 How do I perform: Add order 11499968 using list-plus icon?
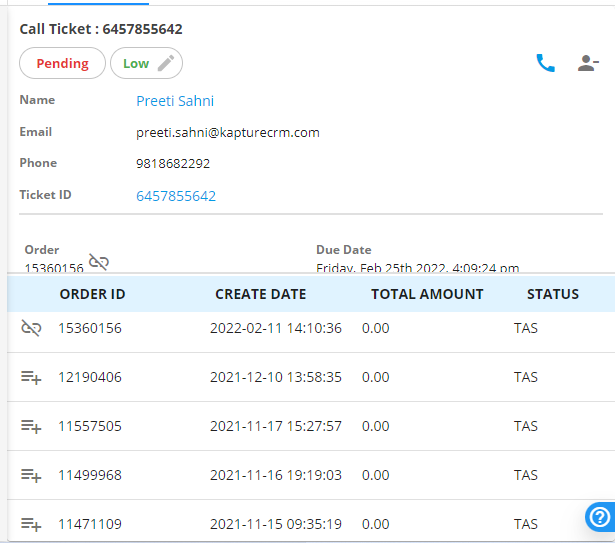click(31, 476)
